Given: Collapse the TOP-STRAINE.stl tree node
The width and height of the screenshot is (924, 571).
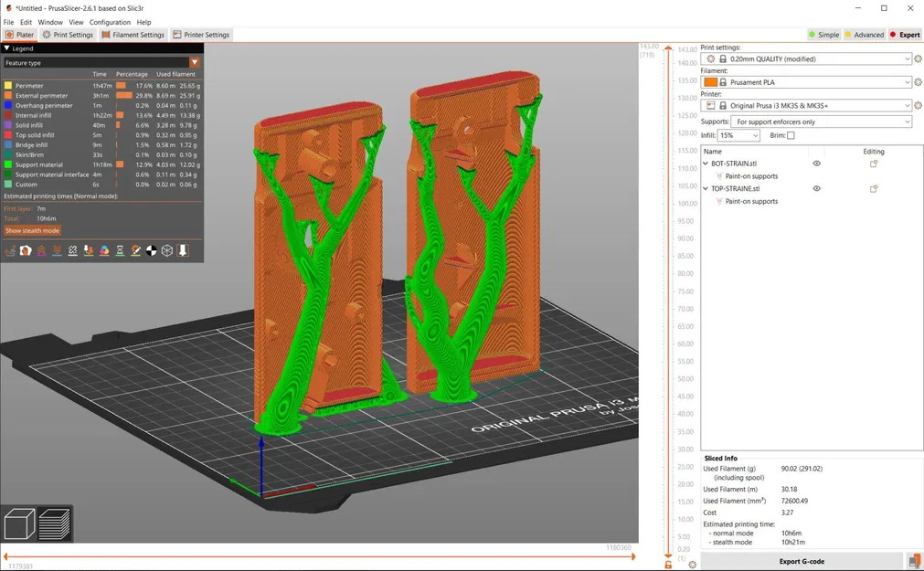Looking at the screenshot, I should 706,188.
